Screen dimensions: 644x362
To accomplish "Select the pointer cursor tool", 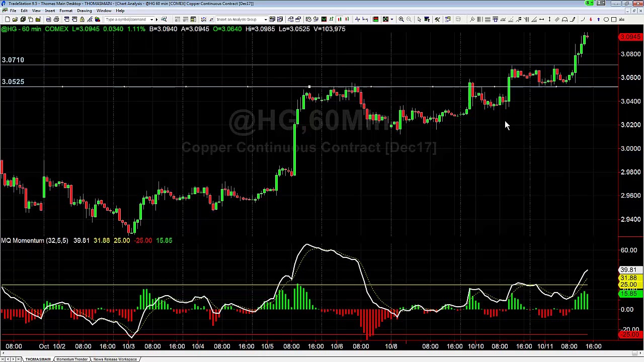I will click(x=419, y=19).
